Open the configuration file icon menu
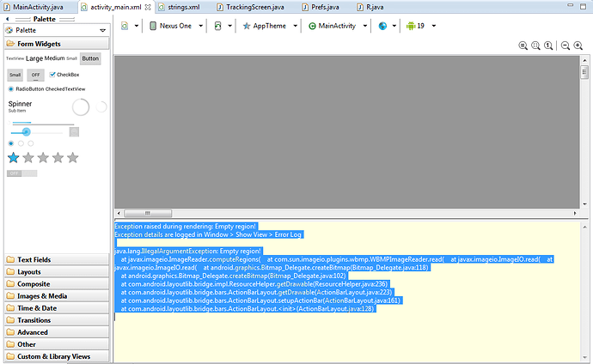The image size is (593, 364). point(125,26)
